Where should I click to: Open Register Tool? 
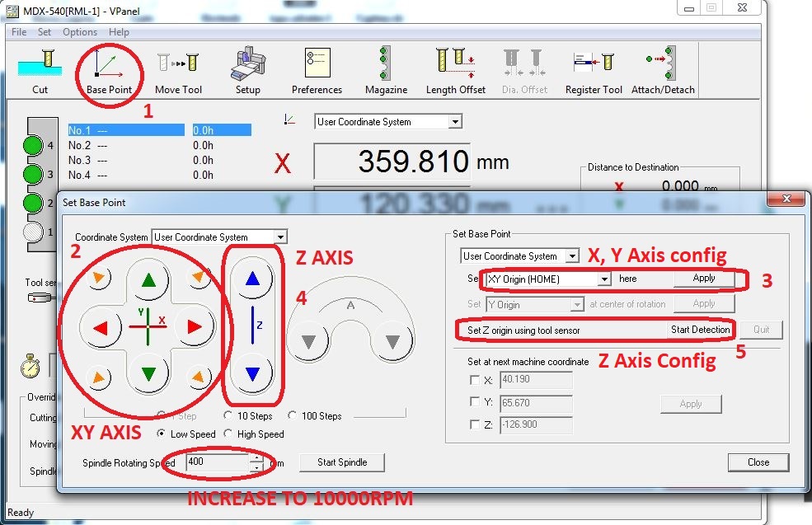(x=594, y=71)
